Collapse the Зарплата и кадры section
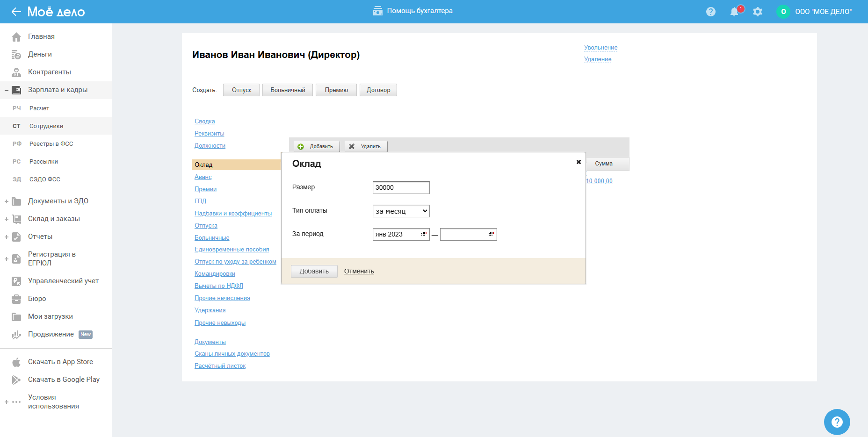 [x=7, y=90]
